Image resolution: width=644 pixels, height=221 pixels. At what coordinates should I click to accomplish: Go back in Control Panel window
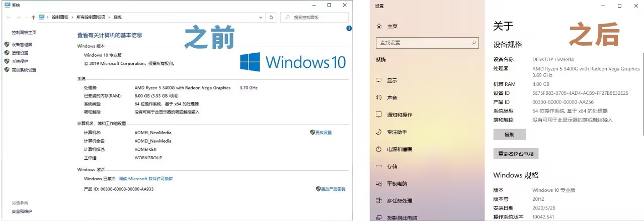[x=9, y=17]
